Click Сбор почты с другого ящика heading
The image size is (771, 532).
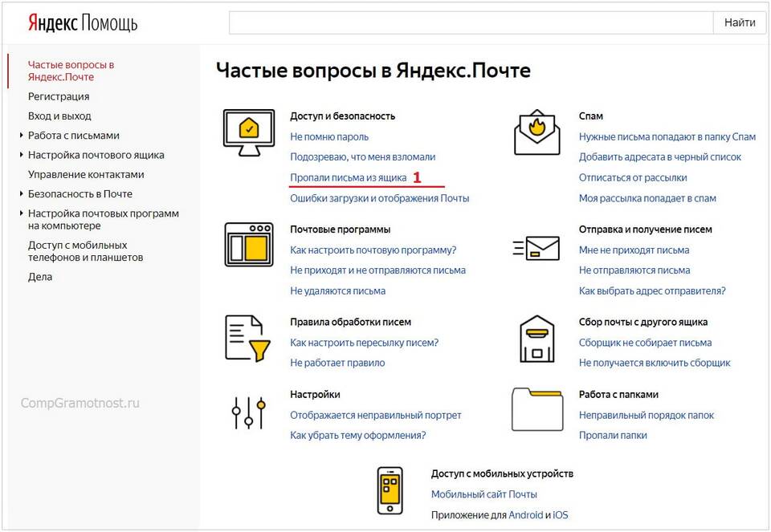[643, 322]
